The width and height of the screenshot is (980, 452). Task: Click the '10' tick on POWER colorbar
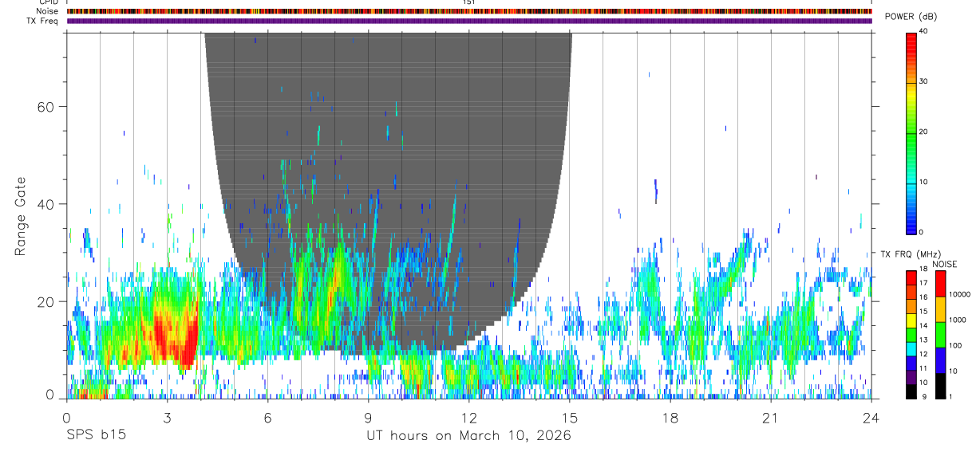pos(924,182)
